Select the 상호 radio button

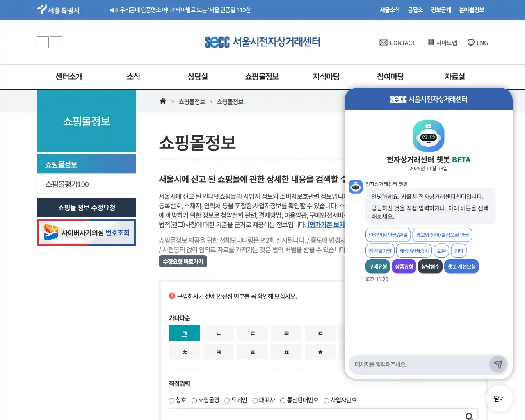171,400
